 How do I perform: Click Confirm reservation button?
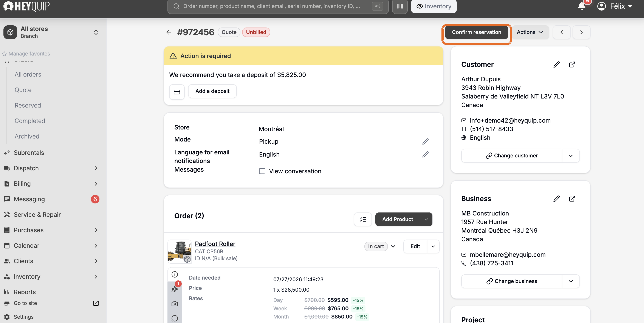(x=476, y=32)
